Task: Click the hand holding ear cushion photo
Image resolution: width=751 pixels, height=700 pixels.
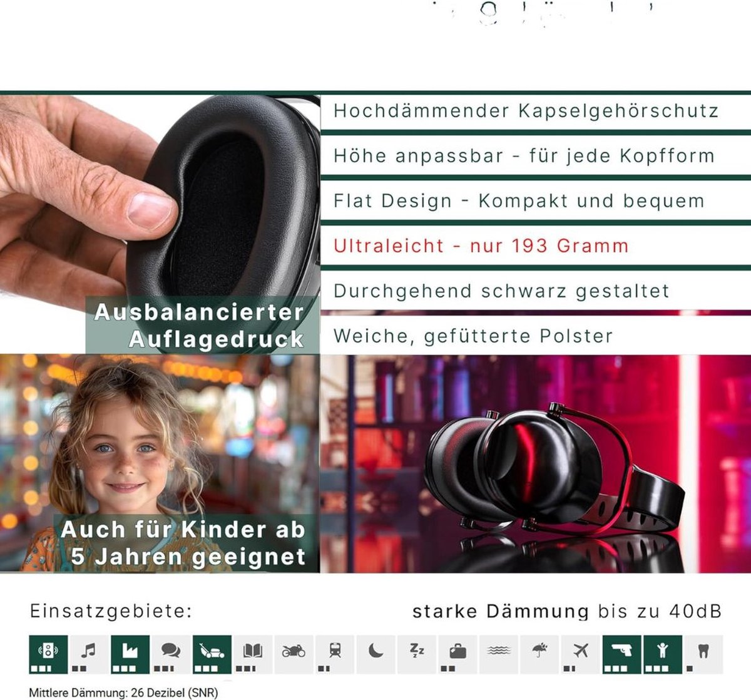Action: [160, 224]
